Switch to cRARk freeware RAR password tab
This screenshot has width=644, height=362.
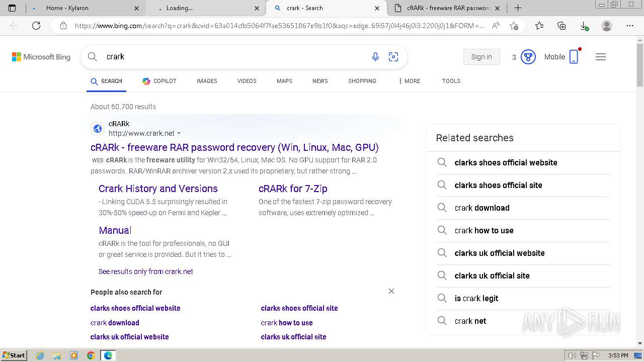point(447,8)
